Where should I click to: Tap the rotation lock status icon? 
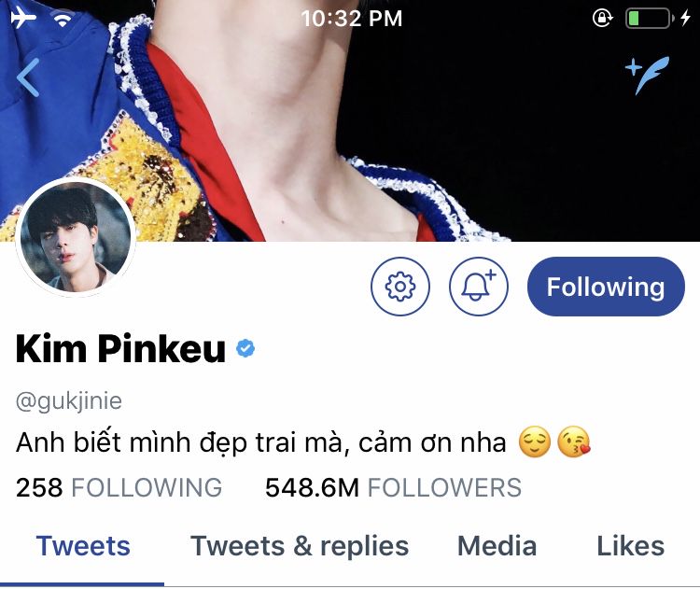point(602,19)
